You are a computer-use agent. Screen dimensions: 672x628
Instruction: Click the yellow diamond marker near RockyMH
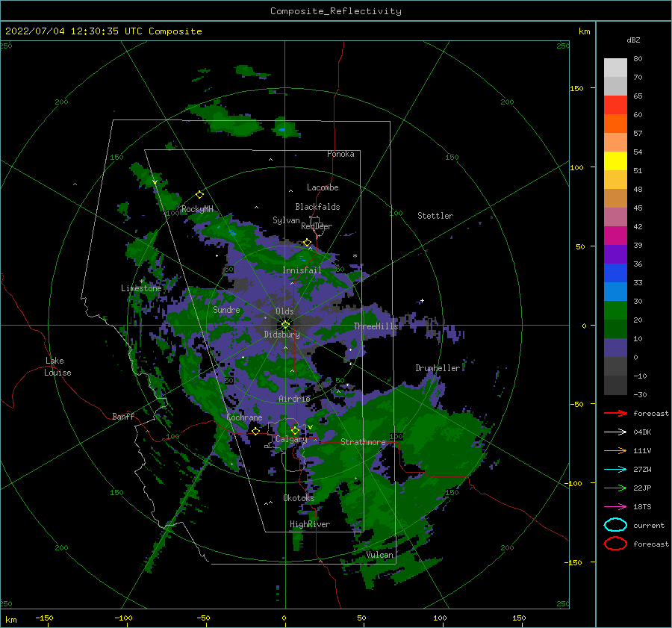pyautogui.click(x=199, y=195)
